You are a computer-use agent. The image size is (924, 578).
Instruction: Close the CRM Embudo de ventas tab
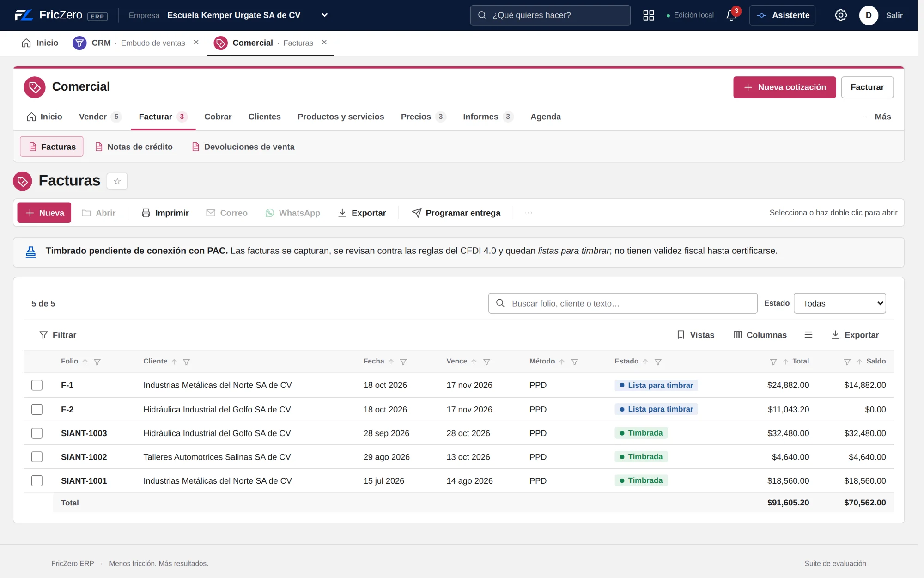point(196,43)
